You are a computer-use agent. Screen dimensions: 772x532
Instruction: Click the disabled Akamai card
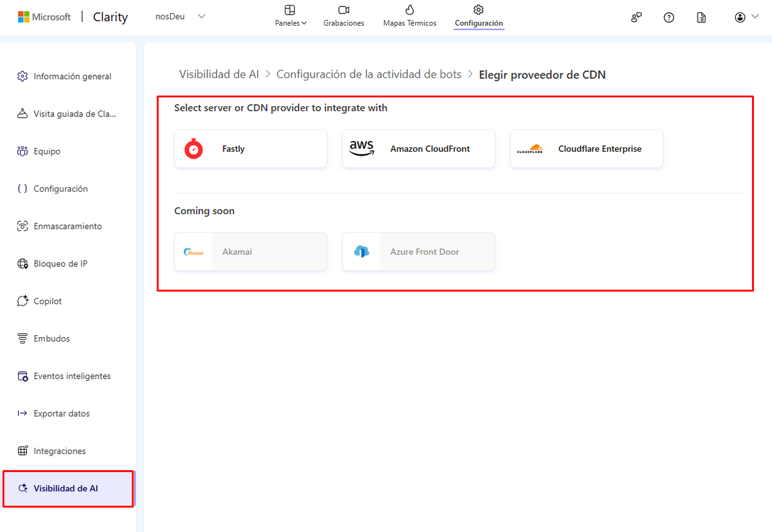click(x=251, y=252)
